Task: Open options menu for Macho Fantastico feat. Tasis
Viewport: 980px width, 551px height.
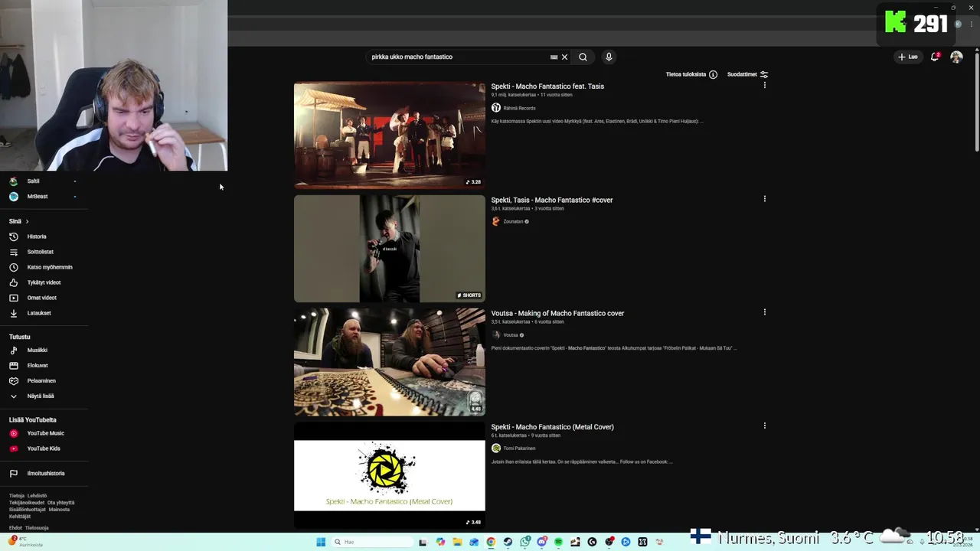Action: click(x=764, y=86)
